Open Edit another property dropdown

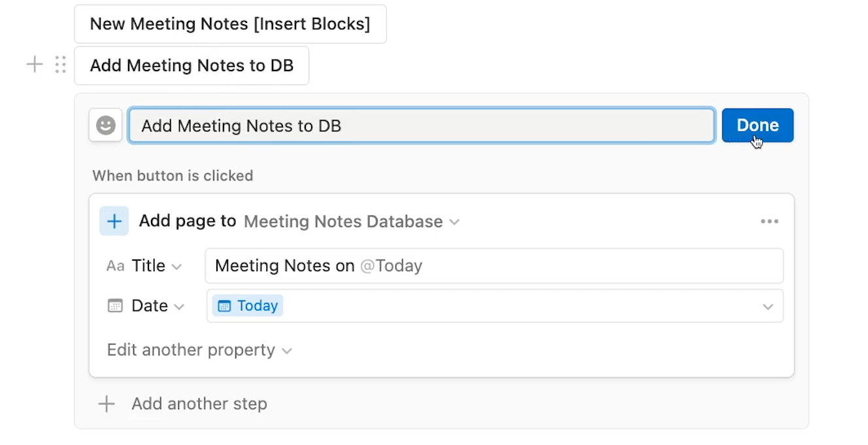(199, 350)
